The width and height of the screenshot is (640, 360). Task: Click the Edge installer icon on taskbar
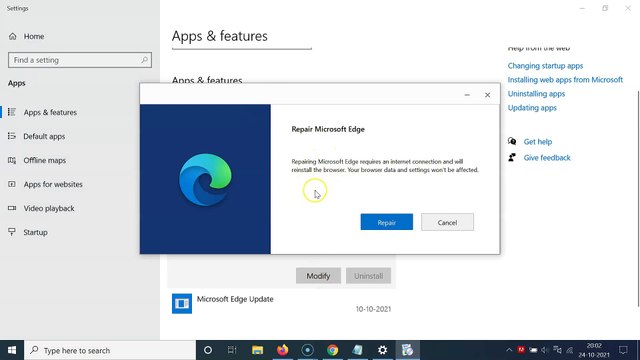point(407,350)
